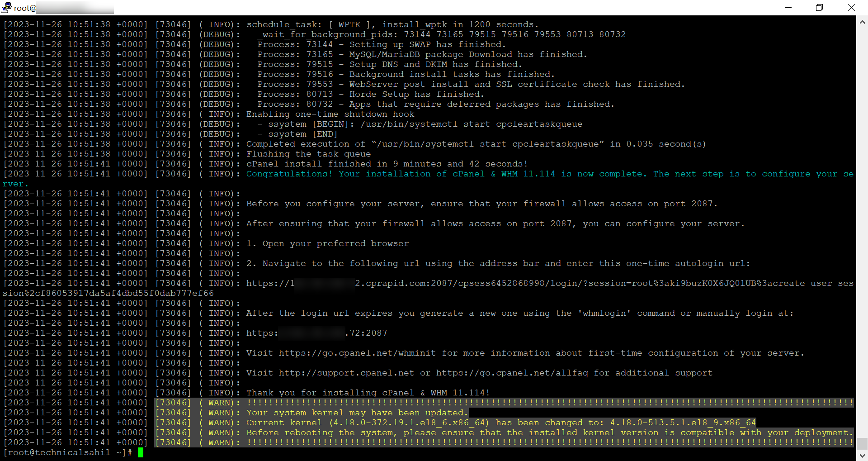The width and height of the screenshot is (868, 461).
Task: Click the green terminal cursor block
Action: [141, 452]
